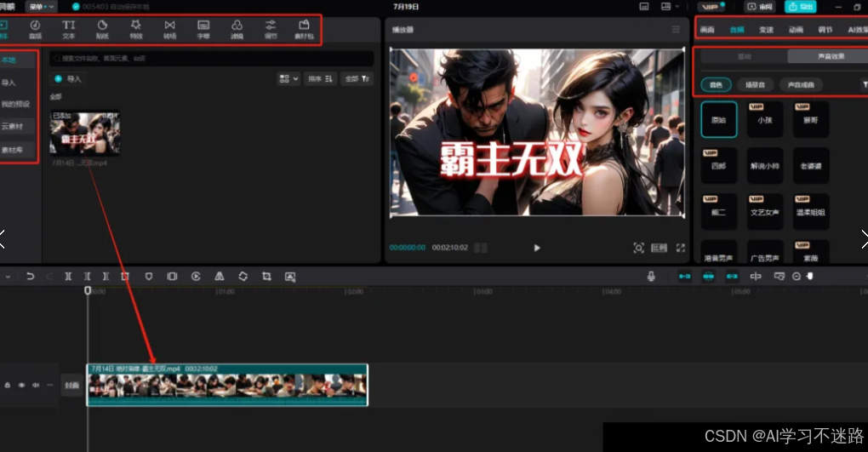Click the timeline center-align icon
The height and width of the screenshot is (452, 868).
click(x=756, y=276)
